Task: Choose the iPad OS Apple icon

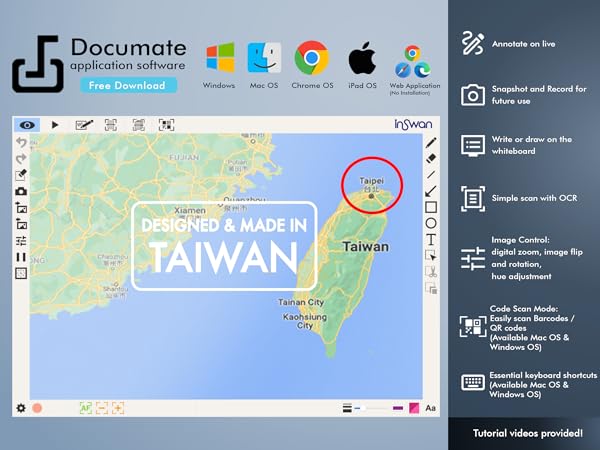Action: point(362,57)
